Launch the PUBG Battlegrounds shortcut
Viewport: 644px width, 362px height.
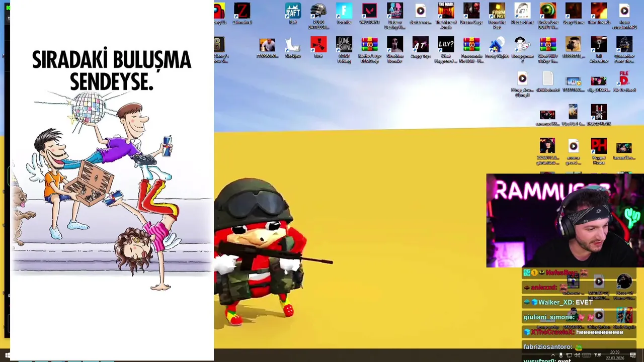(x=318, y=16)
